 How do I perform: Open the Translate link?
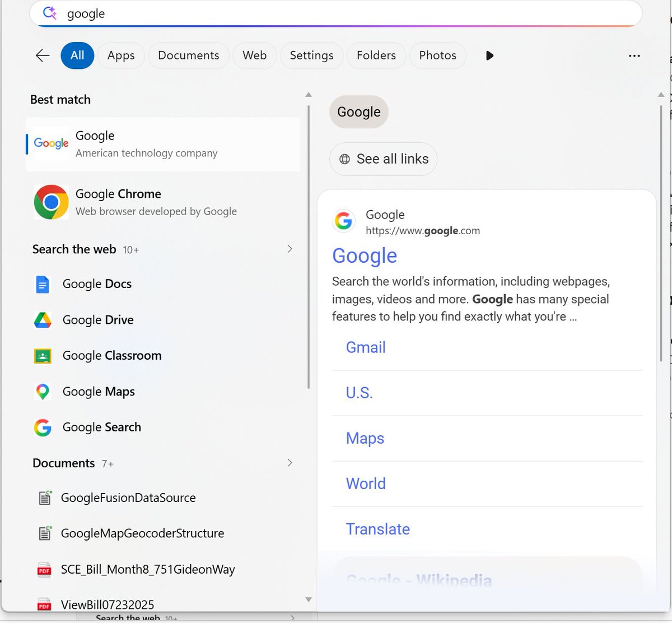pos(378,529)
